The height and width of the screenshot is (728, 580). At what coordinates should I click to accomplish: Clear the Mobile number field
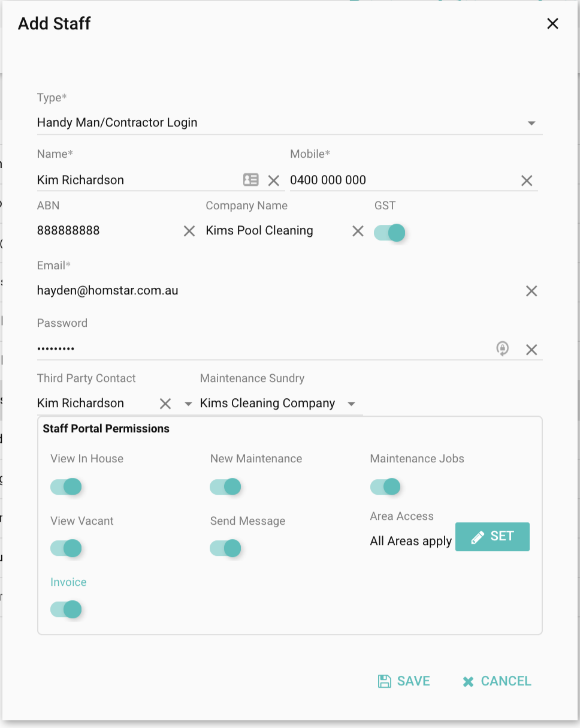coord(527,181)
